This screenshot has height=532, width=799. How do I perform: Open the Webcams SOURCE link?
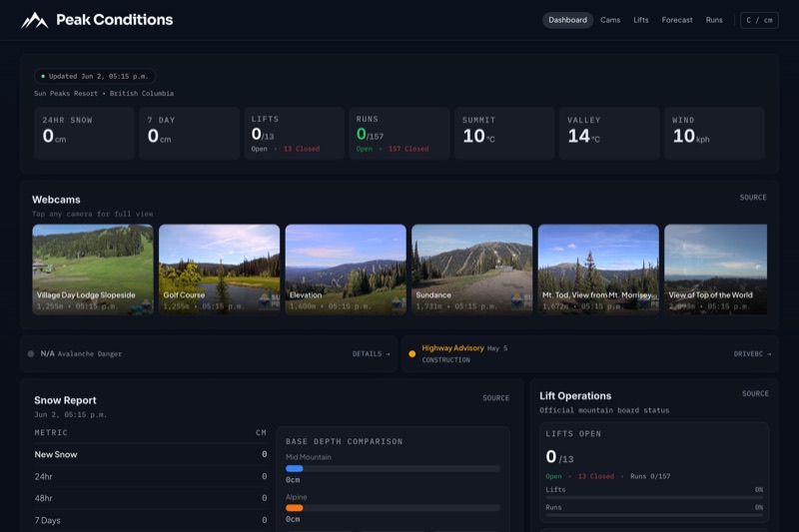(x=753, y=198)
